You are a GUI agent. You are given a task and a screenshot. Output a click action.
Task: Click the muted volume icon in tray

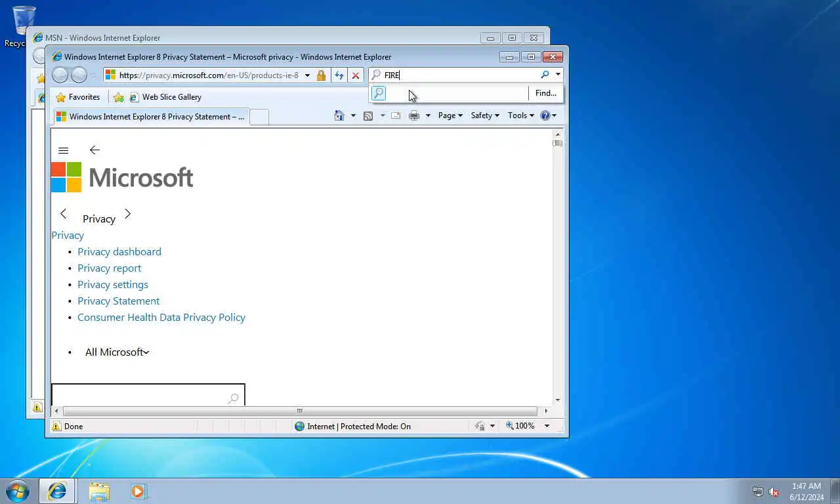[x=774, y=492]
